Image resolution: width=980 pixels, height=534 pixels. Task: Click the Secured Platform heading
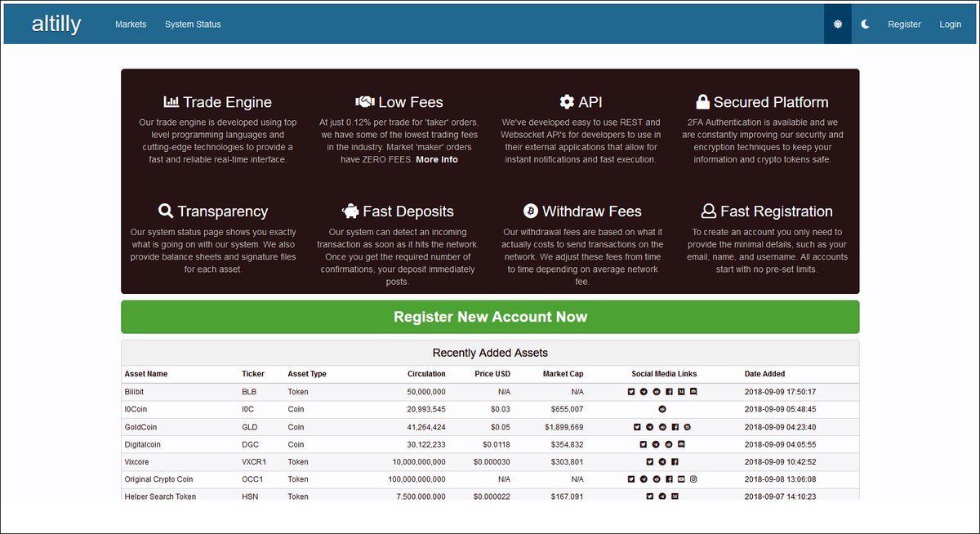[762, 102]
